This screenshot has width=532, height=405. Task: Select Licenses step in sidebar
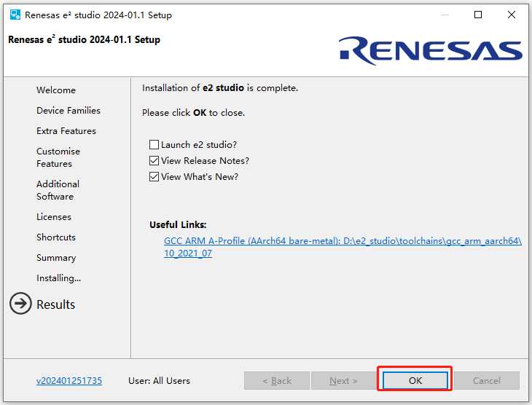point(54,217)
